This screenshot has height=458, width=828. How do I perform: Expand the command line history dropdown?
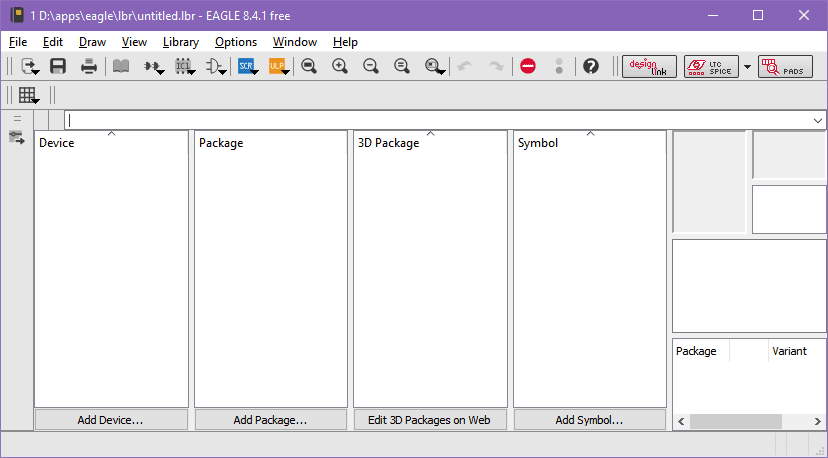818,120
